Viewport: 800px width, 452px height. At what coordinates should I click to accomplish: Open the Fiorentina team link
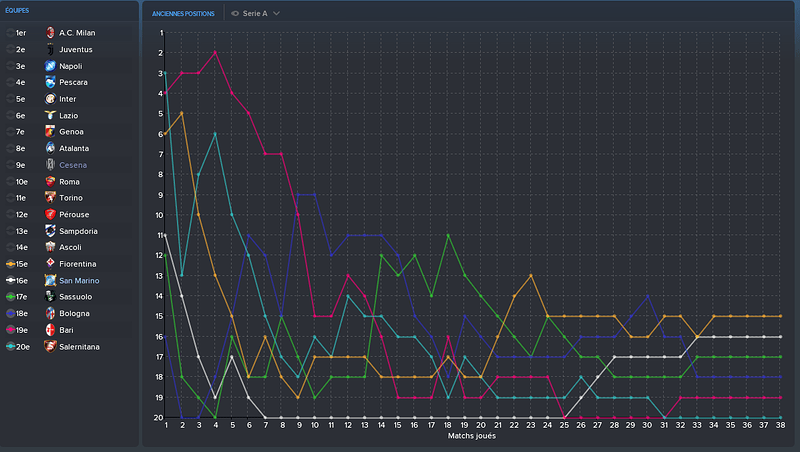pyautogui.click(x=78, y=264)
